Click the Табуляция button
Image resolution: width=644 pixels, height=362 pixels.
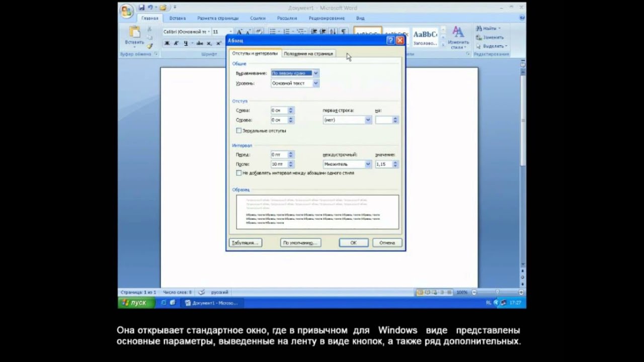pos(245,243)
